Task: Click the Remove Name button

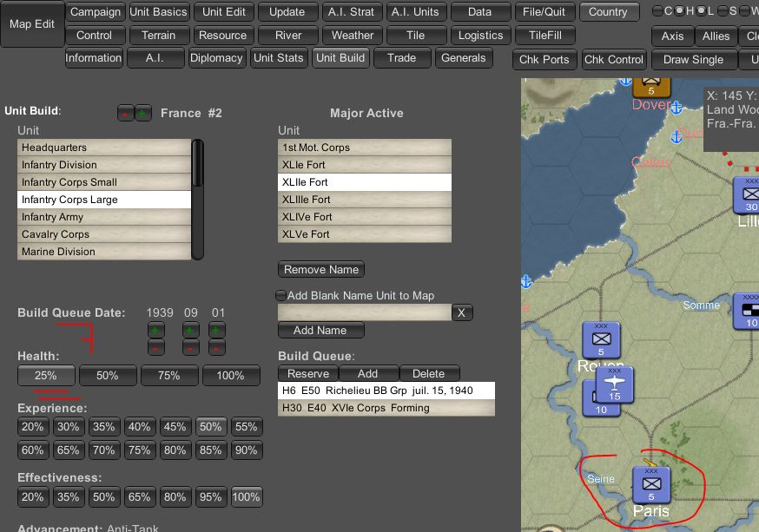Action: (x=321, y=269)
